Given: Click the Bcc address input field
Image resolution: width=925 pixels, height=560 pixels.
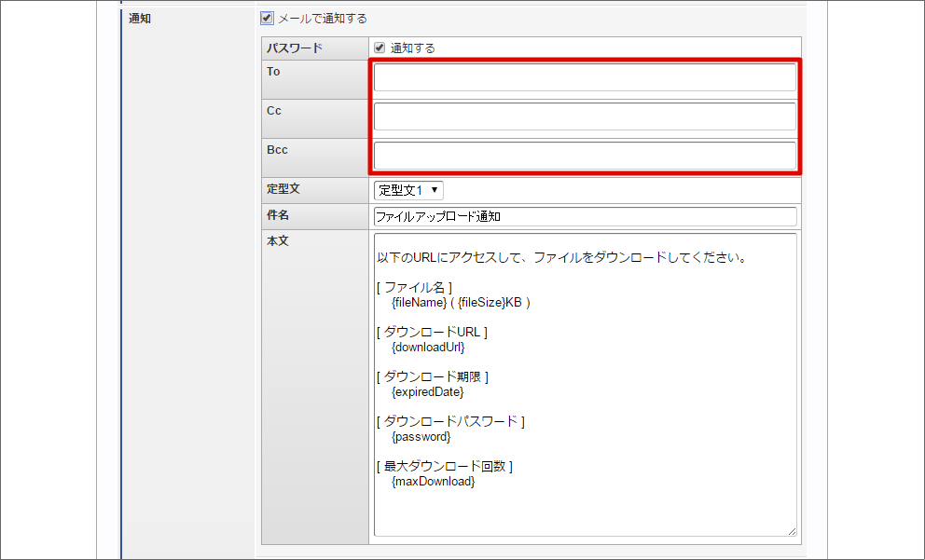Looking at the screenshot, I should [x=585, y=156].
